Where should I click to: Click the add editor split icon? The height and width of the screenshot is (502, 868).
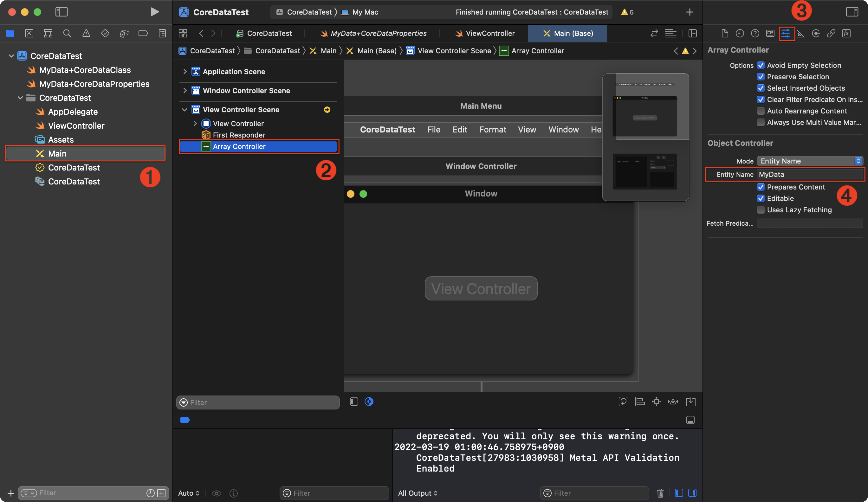point(692,33)
